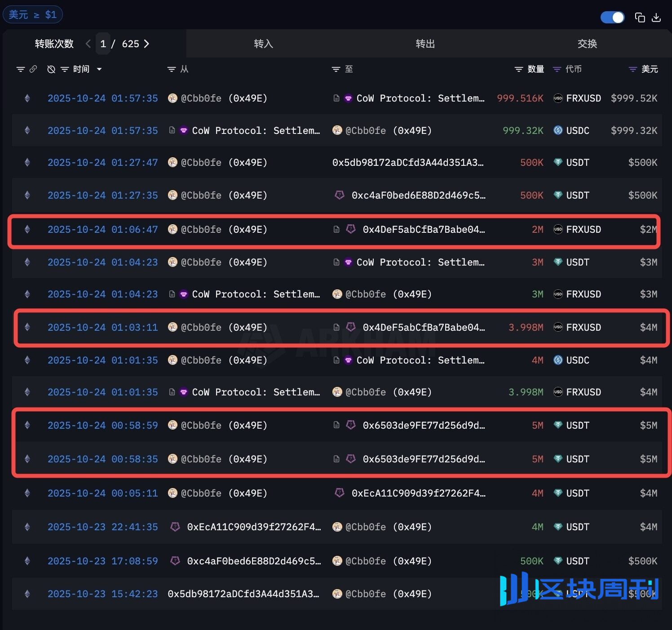Click the filter icon on the 数量 column
This screenshot has height=630, width=672.
519,69
